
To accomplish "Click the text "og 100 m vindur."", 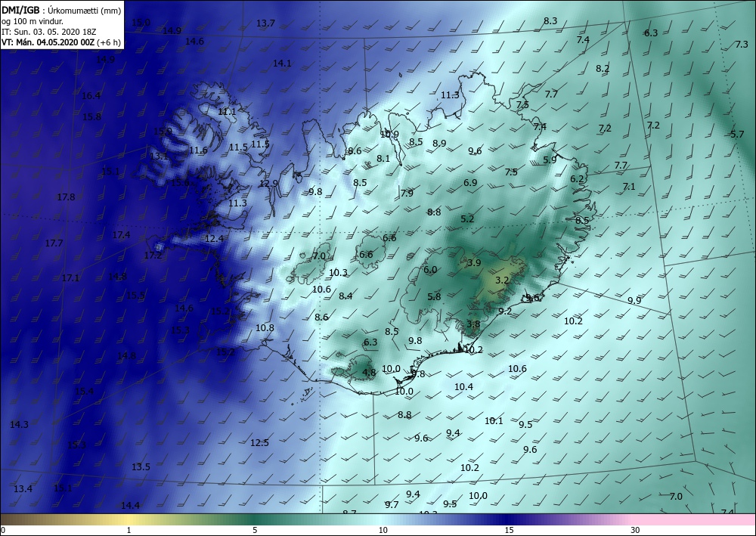I will coord(33,22).
